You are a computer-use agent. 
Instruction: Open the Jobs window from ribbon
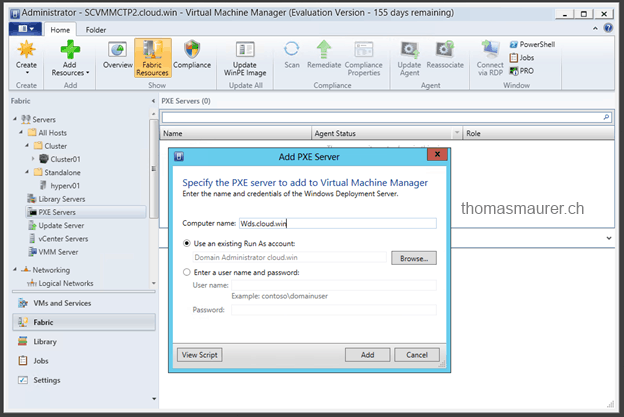[522, 58]
